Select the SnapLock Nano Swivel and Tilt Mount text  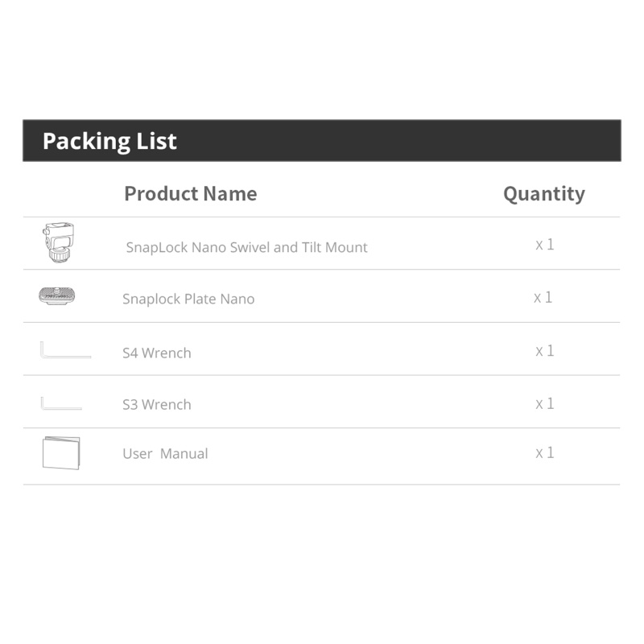[x=246, y=248]
